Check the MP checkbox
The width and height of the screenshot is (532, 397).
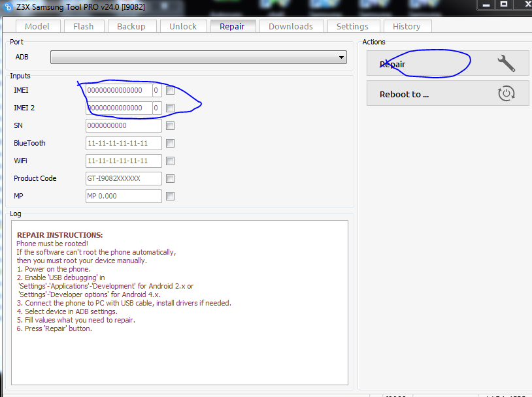[x=171, y=197]
